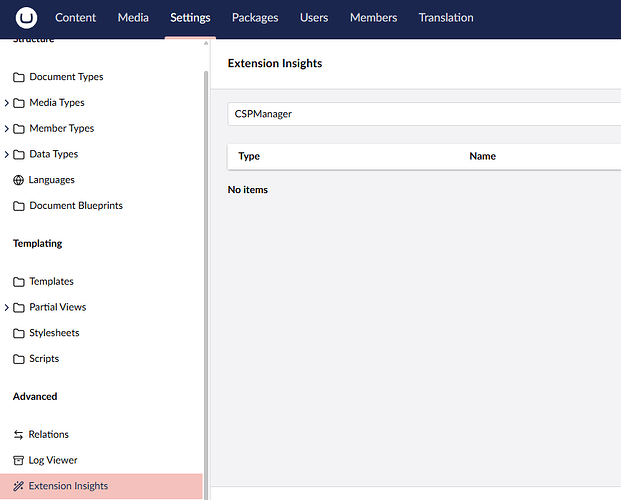This screenshot has height=500, width=621.
Task: Click the Log Viewer box icon
Action: pyautogui.click(x=18, y=460)
